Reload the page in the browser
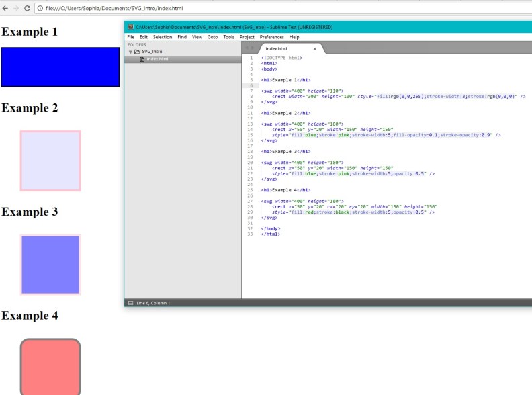 tap(27, 8)
